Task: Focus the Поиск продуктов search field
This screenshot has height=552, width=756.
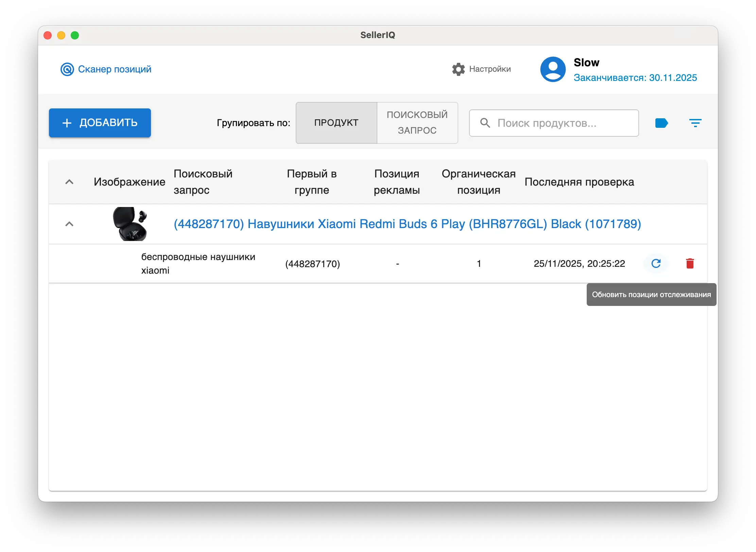Action: (x=554, y=123)
